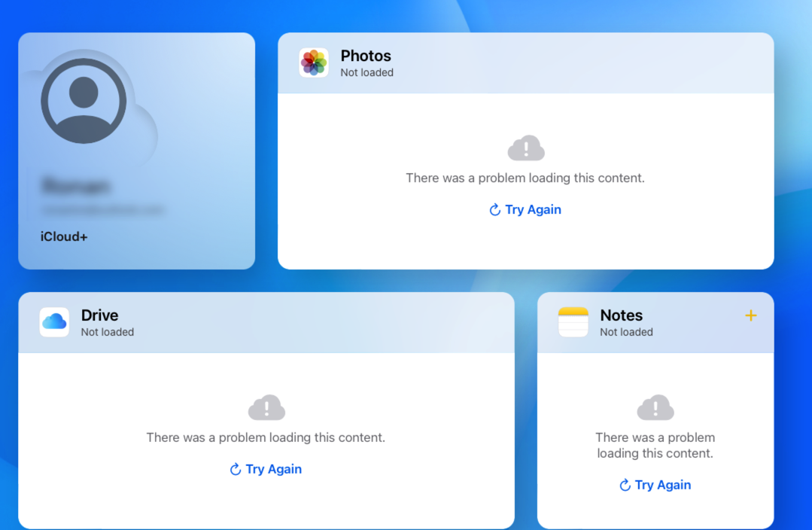The height and width of the screenshot is (530, 812).
Task: Click the blurred account name on profile card
Action: pyautogui.click(x=75, y=186)
